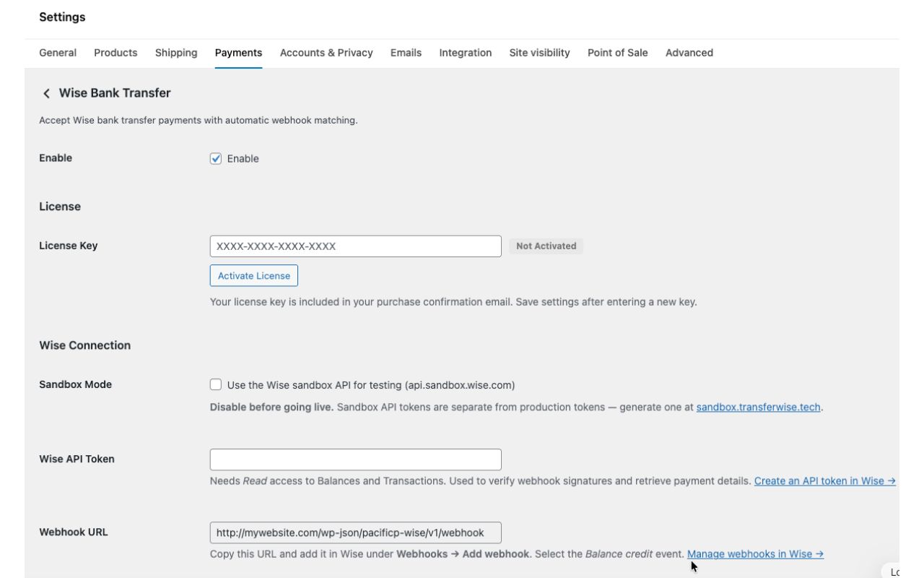The width and height of the screenshot is (924, 578).
Task: Click into the Wise API Token field
Action: [355, 460]
